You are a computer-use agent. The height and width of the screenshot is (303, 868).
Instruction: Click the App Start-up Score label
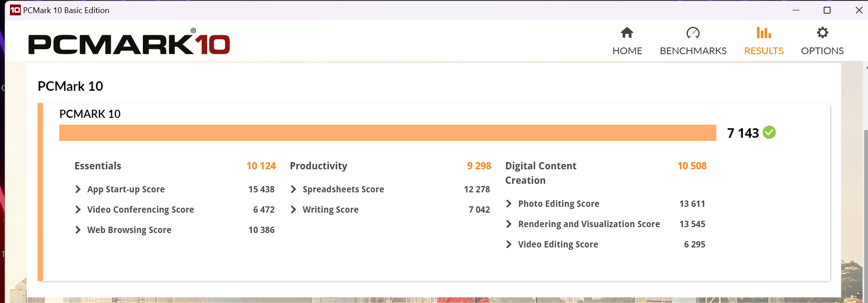[126, 189]
